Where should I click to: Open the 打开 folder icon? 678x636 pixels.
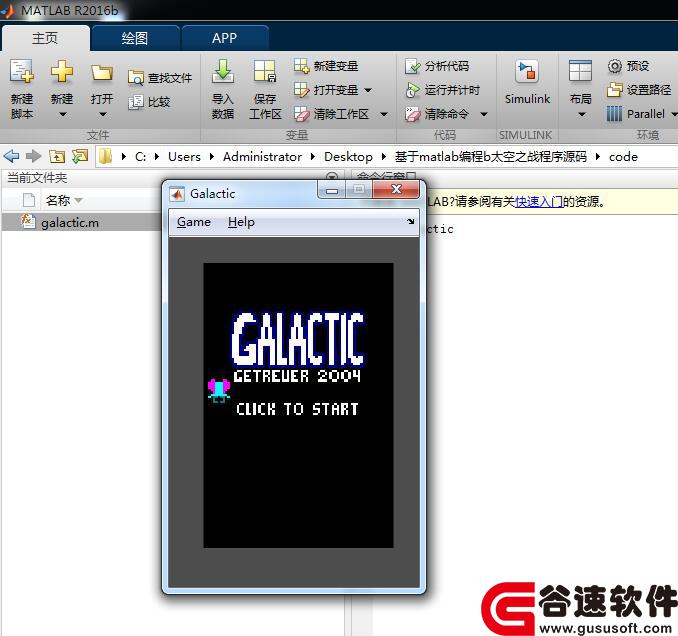pos(102,73)
